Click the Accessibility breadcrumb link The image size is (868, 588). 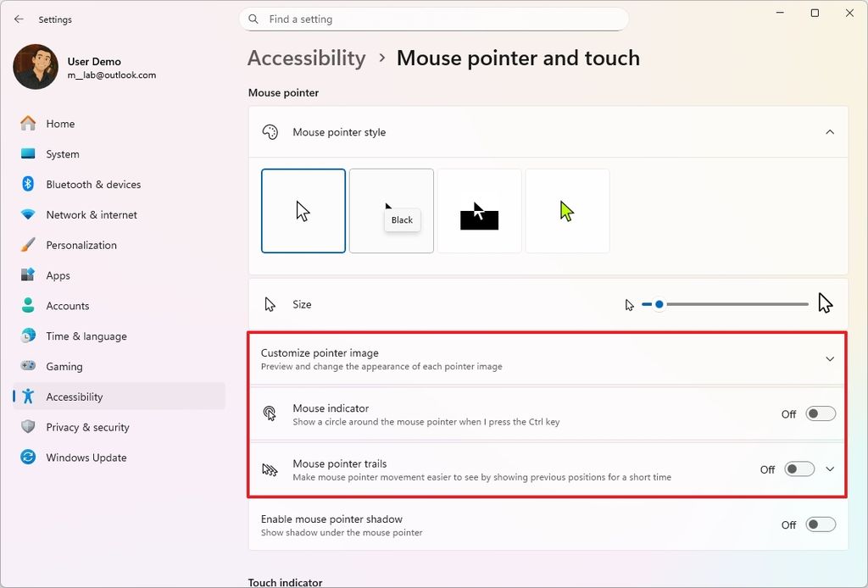306,58
